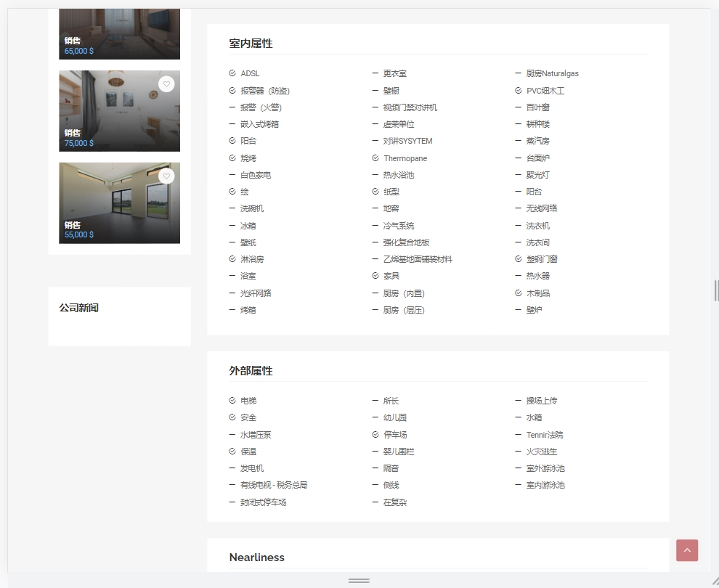
Task: Click the 百叶窗 feature text
Action: click(538, 107)
